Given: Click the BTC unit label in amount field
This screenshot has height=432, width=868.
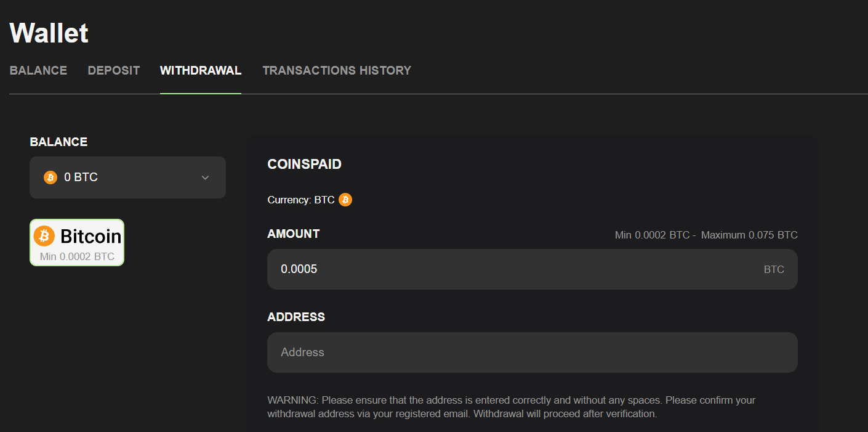Looking at the screenshot, I should coord(774,269).
